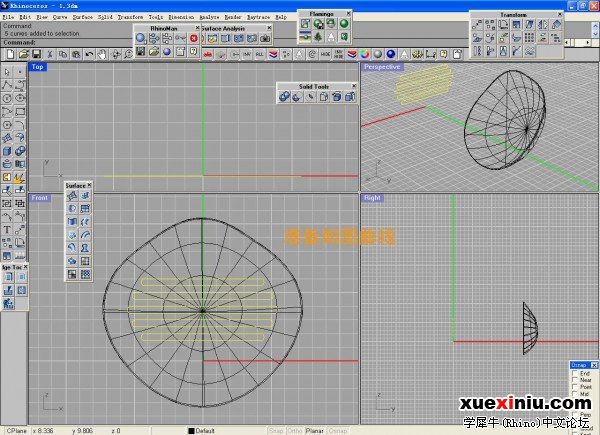
Task: Enable the Perp osnap checkbox
Action: coord(574,414)
